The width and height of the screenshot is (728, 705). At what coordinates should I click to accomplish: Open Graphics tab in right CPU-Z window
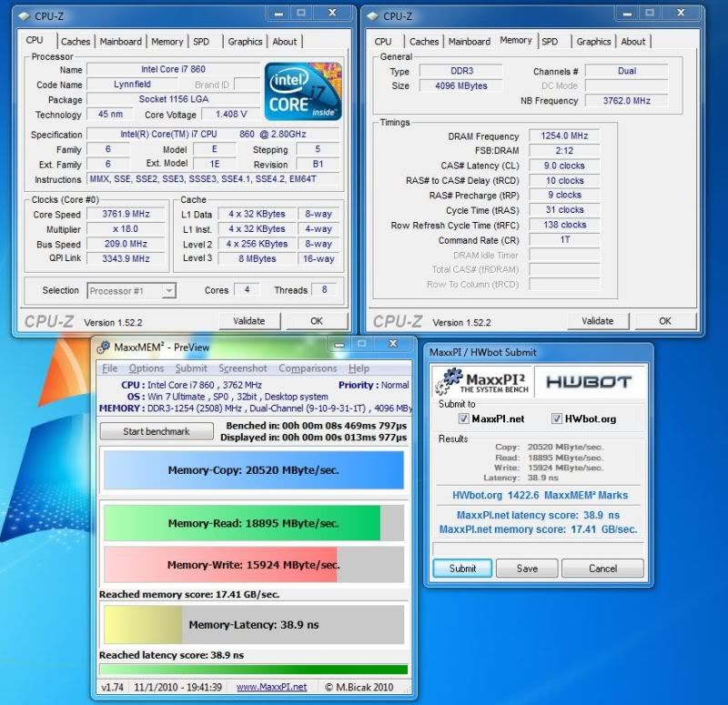coord(593,42)
